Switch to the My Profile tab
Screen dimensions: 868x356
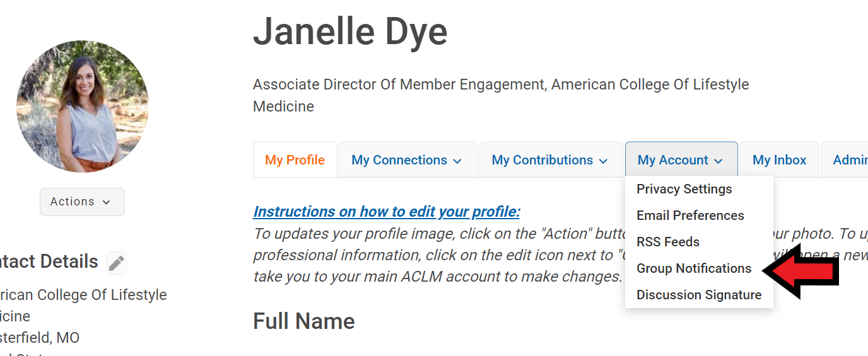coord(295,160)
